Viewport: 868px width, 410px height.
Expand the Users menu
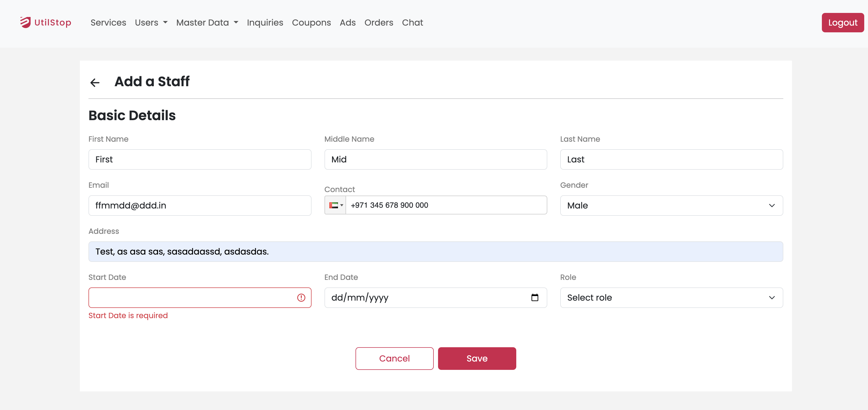pos(151,23)
